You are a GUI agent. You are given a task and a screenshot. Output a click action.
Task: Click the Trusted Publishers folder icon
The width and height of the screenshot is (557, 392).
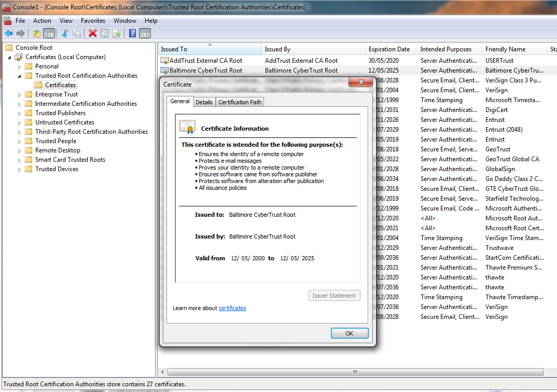click(x=29, y=113)
